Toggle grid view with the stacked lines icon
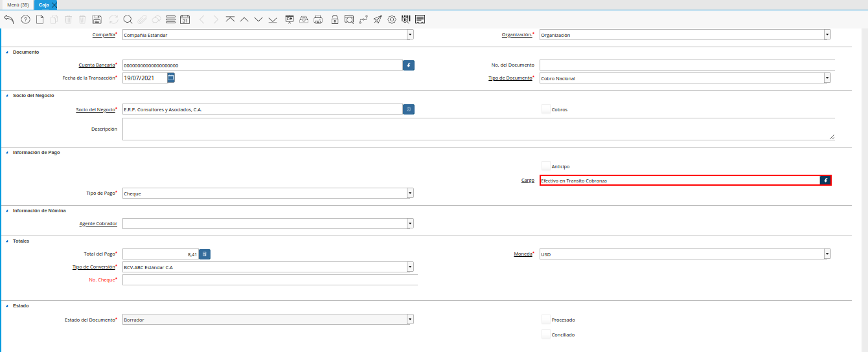 click(x=170, y=19)
